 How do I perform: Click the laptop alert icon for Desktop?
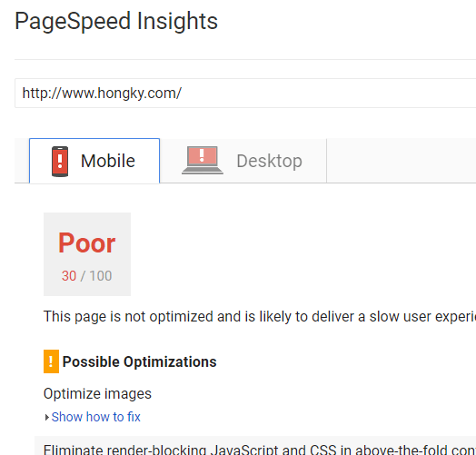point(203,160)
